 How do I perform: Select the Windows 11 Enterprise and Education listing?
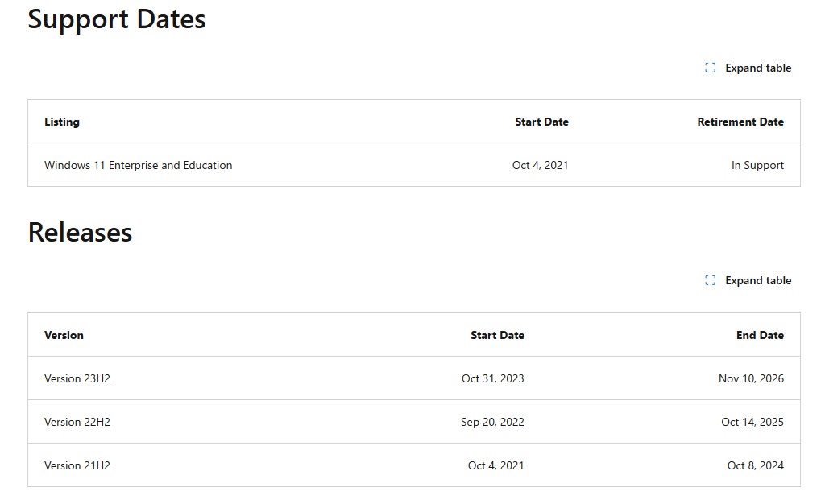(x=138, y=166)
